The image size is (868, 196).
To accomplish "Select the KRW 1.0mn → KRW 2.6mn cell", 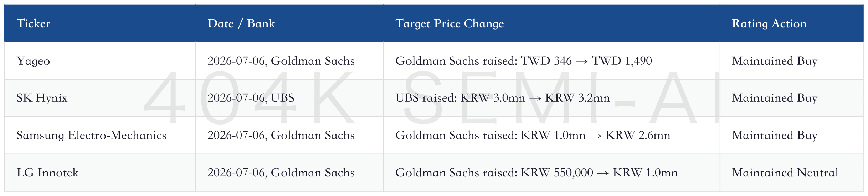I will pyautogui.click(x=552, y=136).
